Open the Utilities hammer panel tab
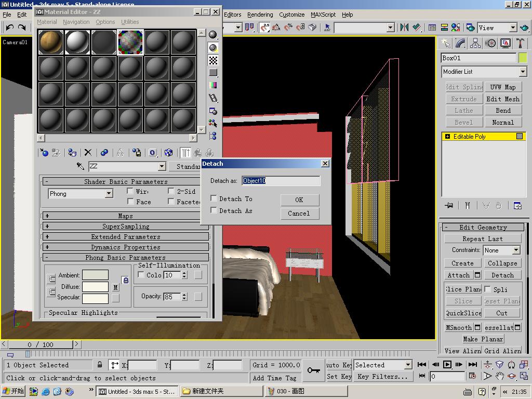This screenshot has width=532, height=399. (x=520, y=43)
